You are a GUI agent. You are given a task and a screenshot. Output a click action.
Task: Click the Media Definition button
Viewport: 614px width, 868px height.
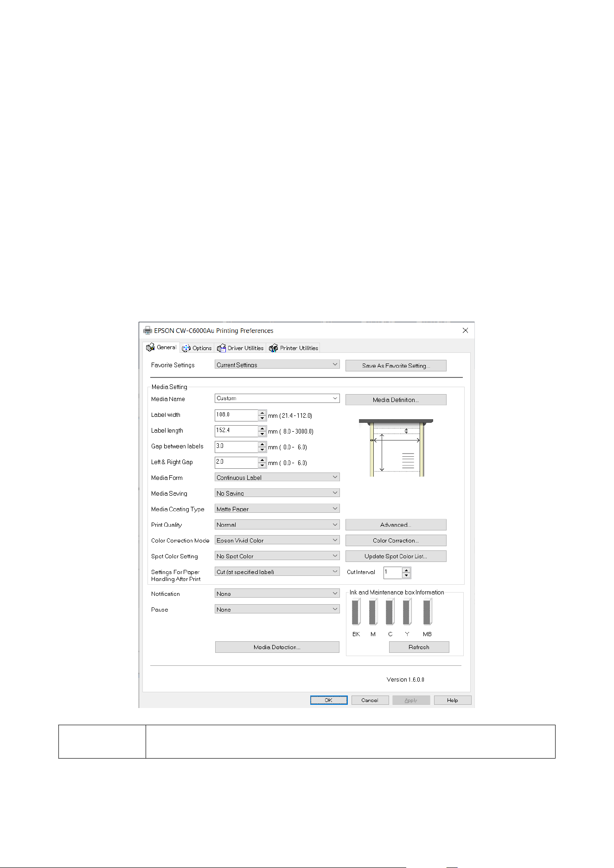click(396, 400)
